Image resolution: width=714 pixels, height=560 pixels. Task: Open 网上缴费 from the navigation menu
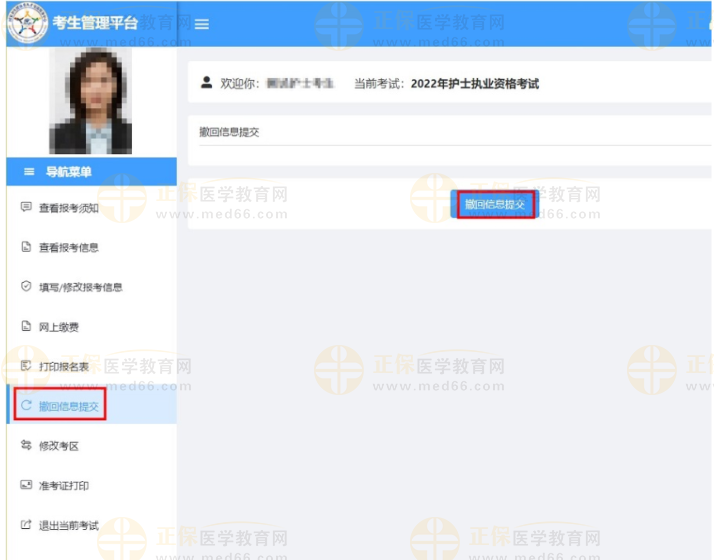click(58, 327)
